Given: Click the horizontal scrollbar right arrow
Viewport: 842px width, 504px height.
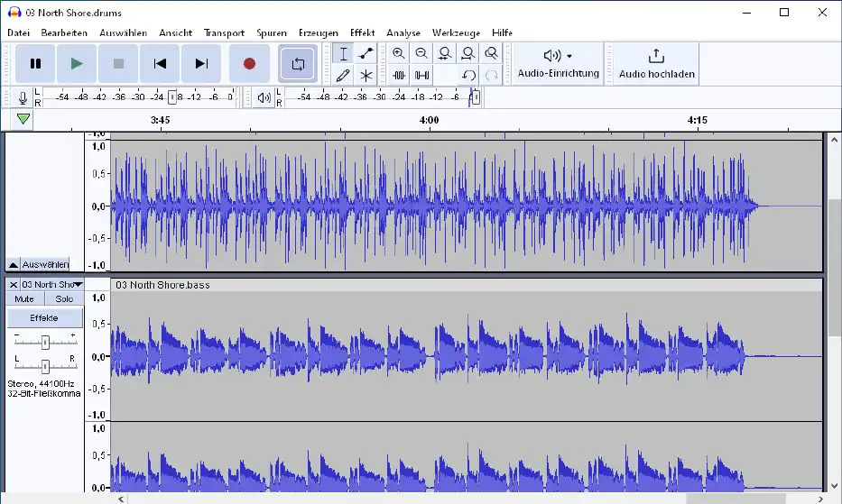Looking at the screenshot, I should coord(820,499).
